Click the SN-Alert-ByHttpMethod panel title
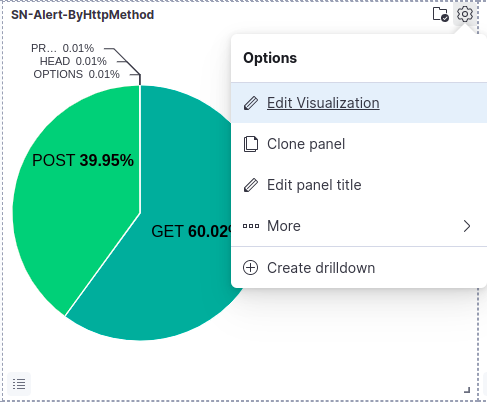 [83, 15]
